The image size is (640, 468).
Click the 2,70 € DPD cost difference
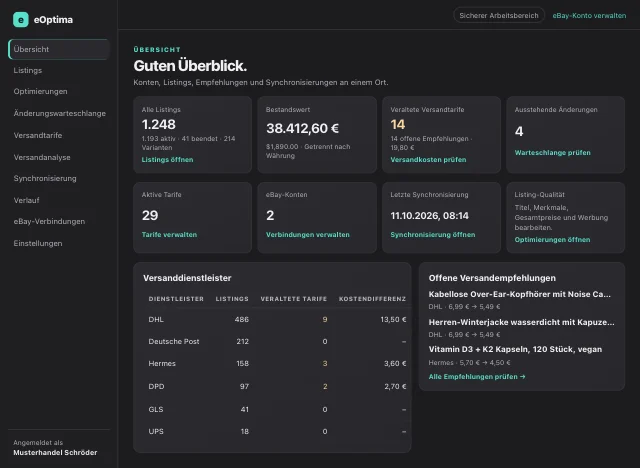[x=395, y=386]
